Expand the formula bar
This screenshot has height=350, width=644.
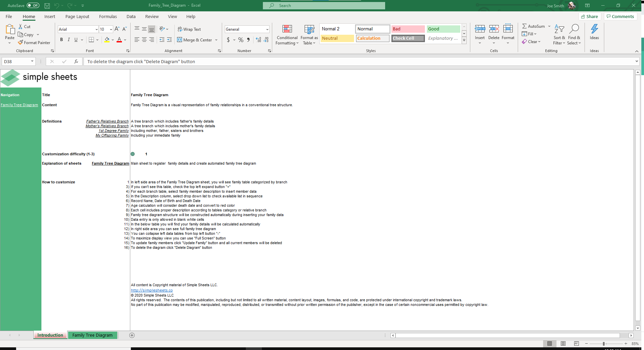pos(637,61)
